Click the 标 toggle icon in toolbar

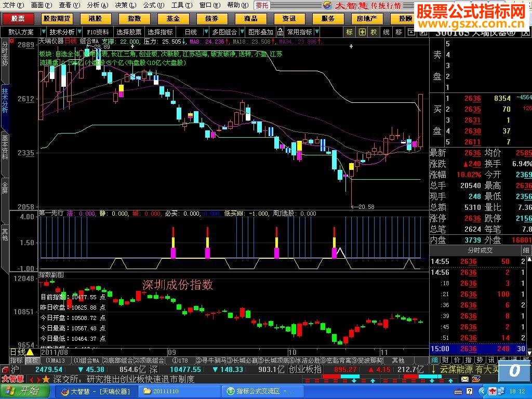[x=350, y=32]
